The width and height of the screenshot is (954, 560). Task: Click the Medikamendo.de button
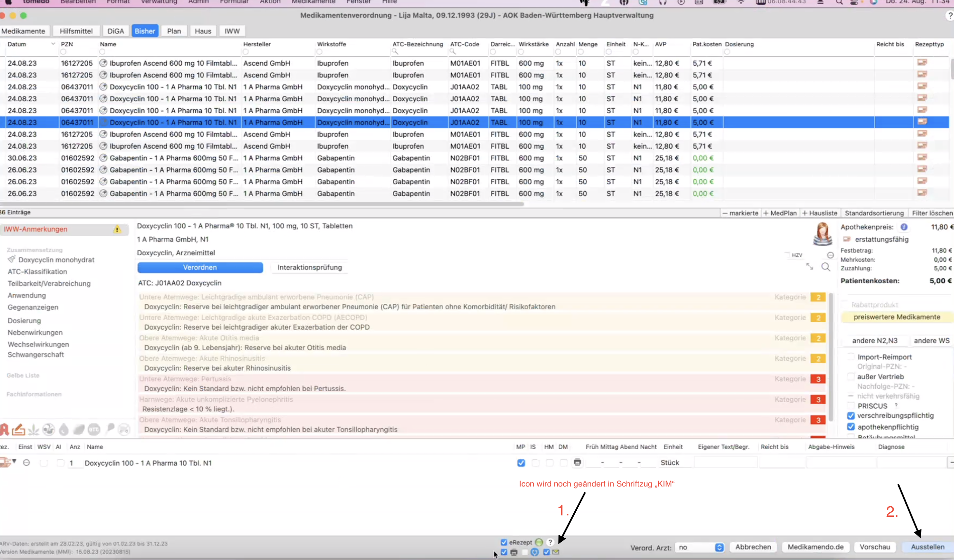tap(815, 547)
